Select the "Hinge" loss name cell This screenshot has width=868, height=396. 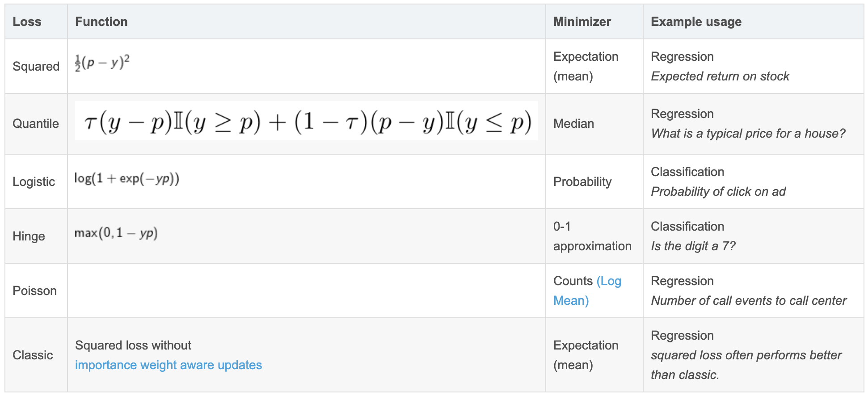[x=29, y=236]
